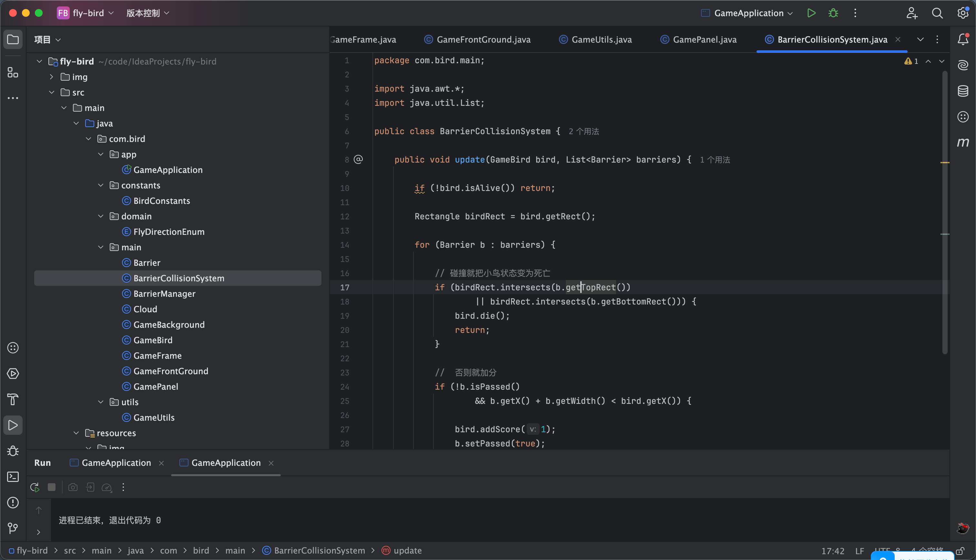This screenshot has width=976, height=560.
Task: Open the Problems tool window icon
Action: click(x=13, y=503)
